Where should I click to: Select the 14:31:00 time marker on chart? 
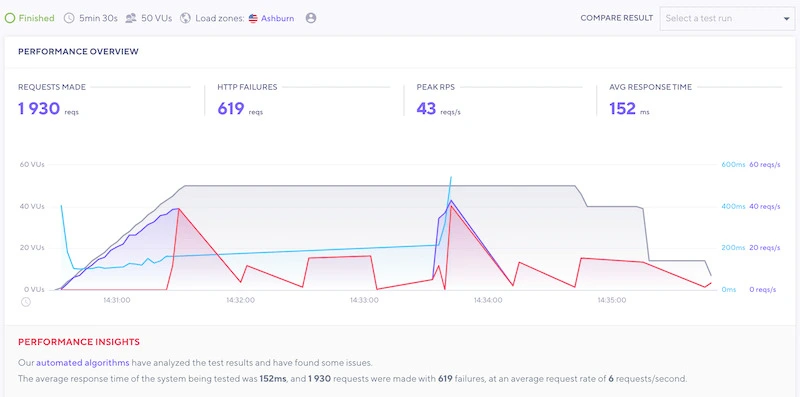click(x=117, y=300)
